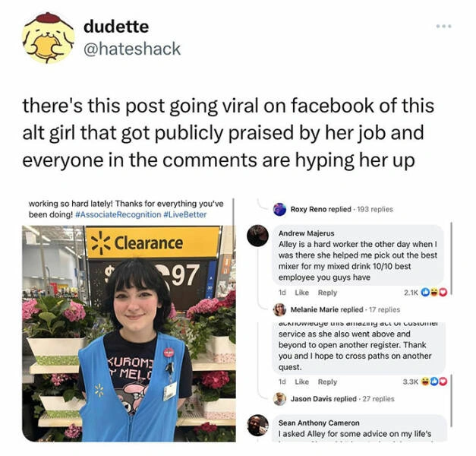Open the #LiveBetter hashtag

pyautogui.click(x=185, y=214)
